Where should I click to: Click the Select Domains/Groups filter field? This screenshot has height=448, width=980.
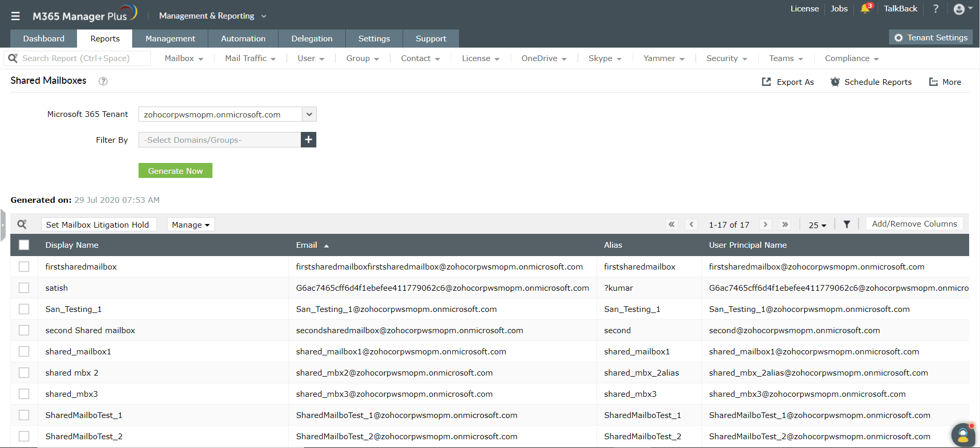tap(220, 140)
